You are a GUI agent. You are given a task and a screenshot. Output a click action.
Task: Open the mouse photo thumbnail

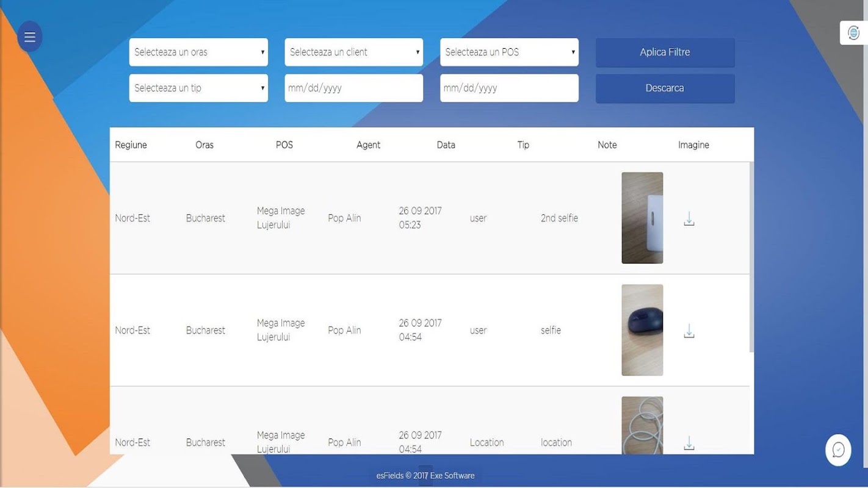point(642,330)
